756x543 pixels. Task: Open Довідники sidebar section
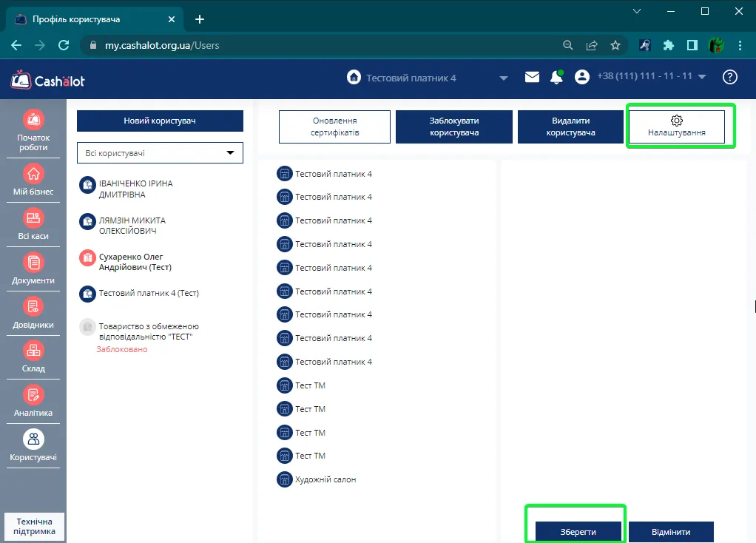[33, 307]
